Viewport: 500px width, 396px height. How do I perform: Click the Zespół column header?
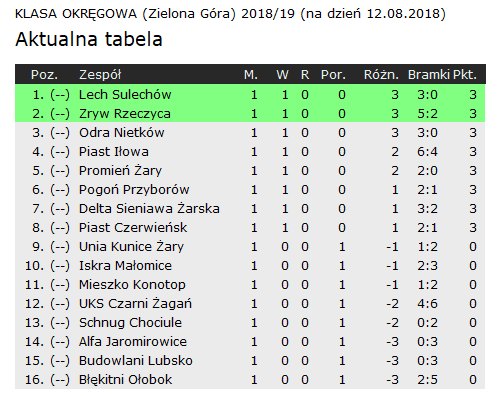click(100, 74)
